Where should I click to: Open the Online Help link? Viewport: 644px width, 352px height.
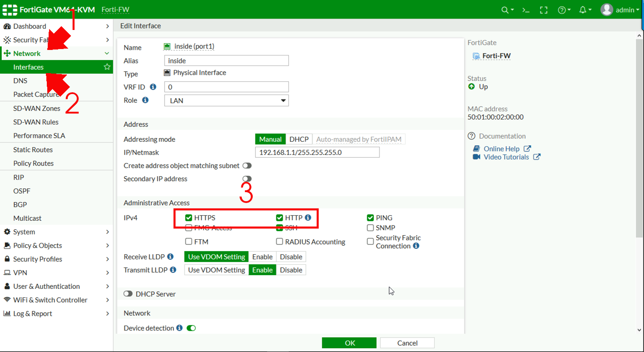pyautogui.click(x=501, y=149)
